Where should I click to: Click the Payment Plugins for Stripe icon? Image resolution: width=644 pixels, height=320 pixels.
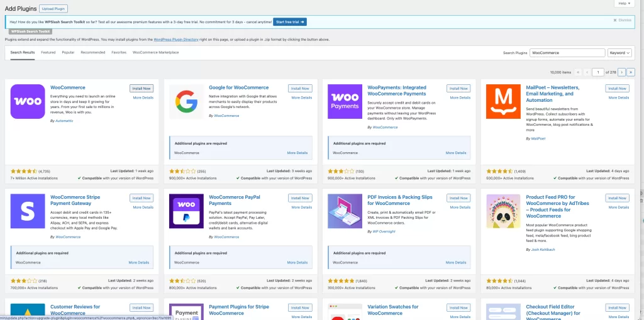pyautogui.click(x=186, y=312)
